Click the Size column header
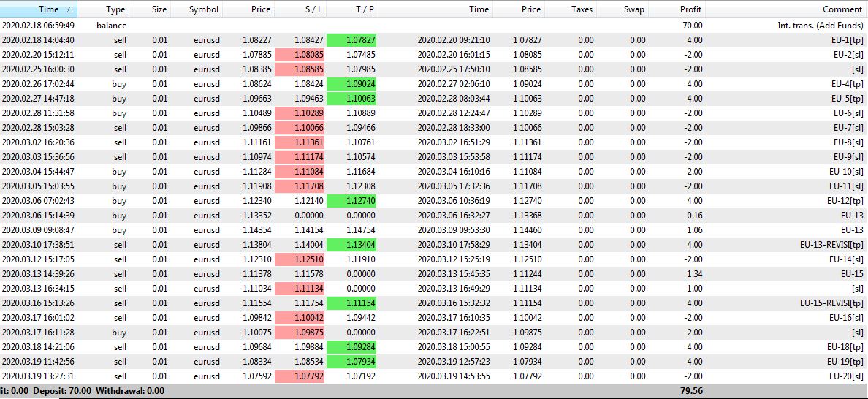868x399 pixels. [x=159, y=9]
